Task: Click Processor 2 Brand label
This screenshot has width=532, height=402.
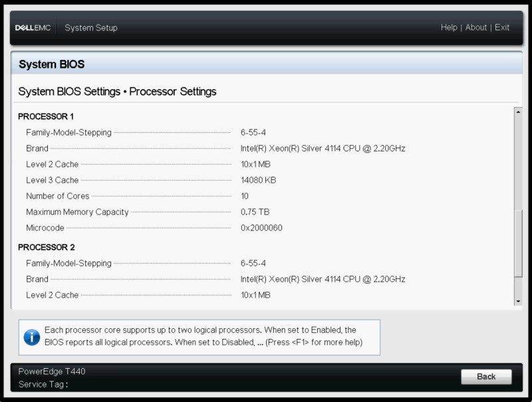Action: point(37,279)
